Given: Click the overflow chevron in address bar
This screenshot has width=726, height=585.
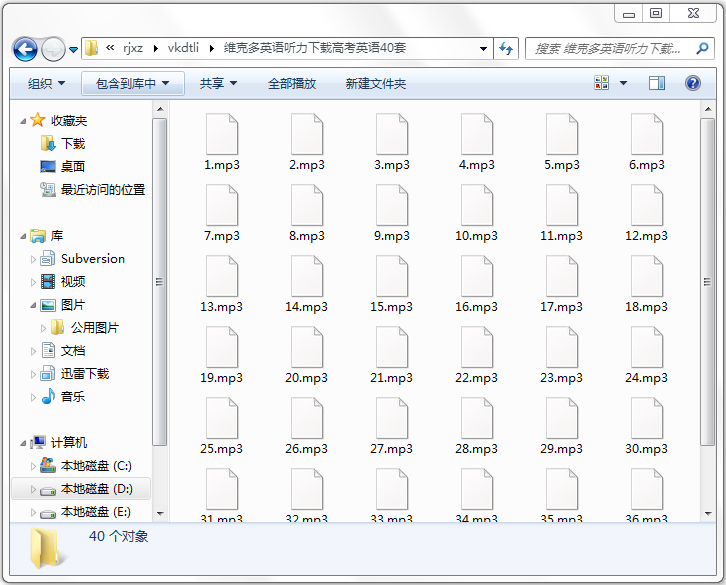Looking at the screenshot, I should (110, 48).
